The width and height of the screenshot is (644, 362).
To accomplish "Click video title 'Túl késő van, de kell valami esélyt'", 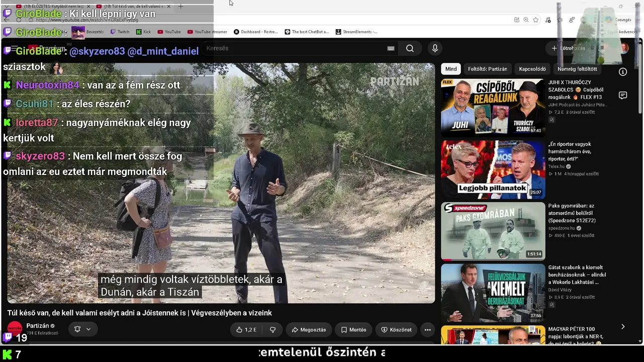I will [x=139, y=313].
